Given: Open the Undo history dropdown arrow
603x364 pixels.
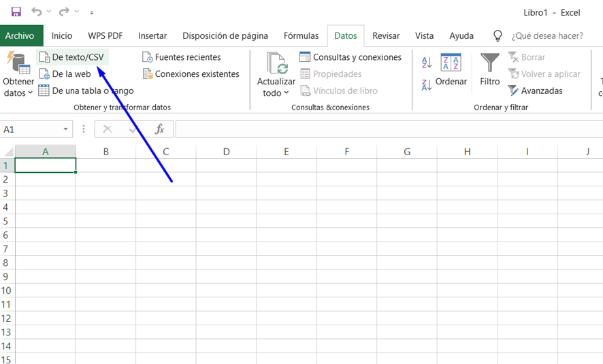Looking at the screenshot, I should 49,12.
